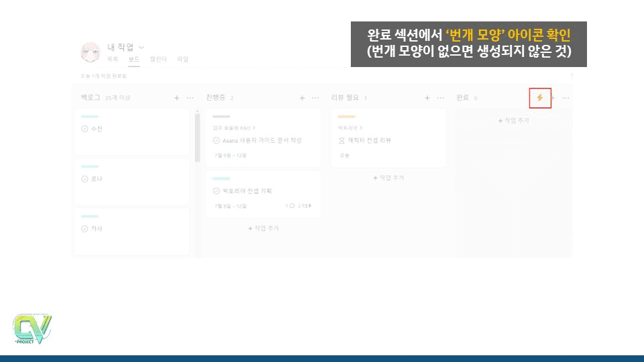Mark the 로나 task as complete
644x362 pixels.
tap(85, 179)
